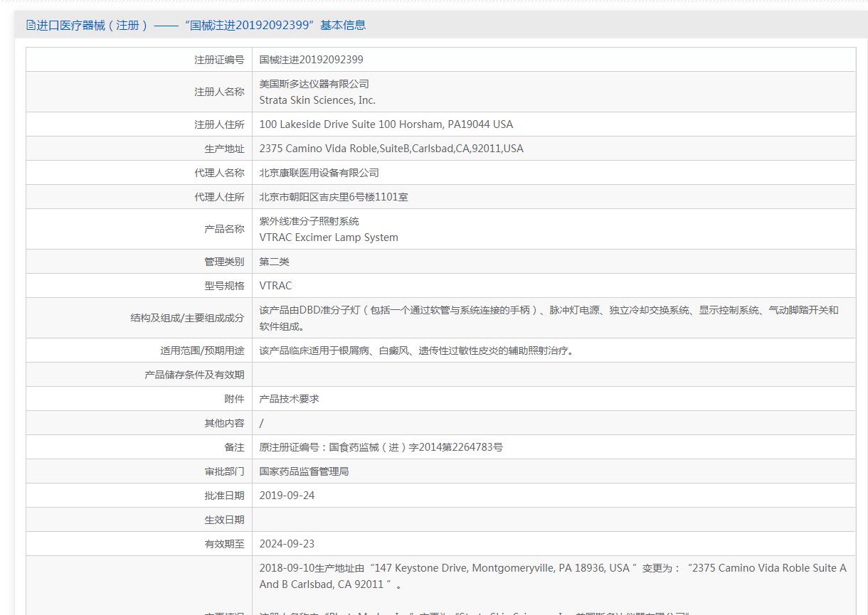Click the 注册人名称 label

219,92
